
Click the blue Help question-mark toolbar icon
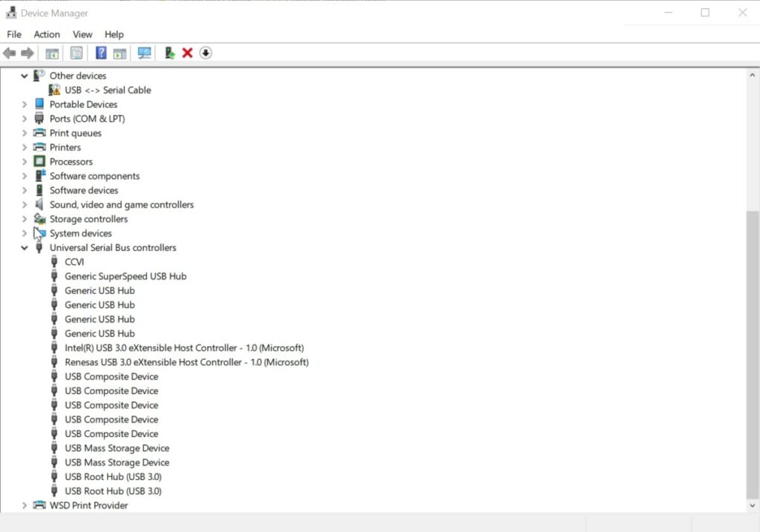[x=101, y=53]
